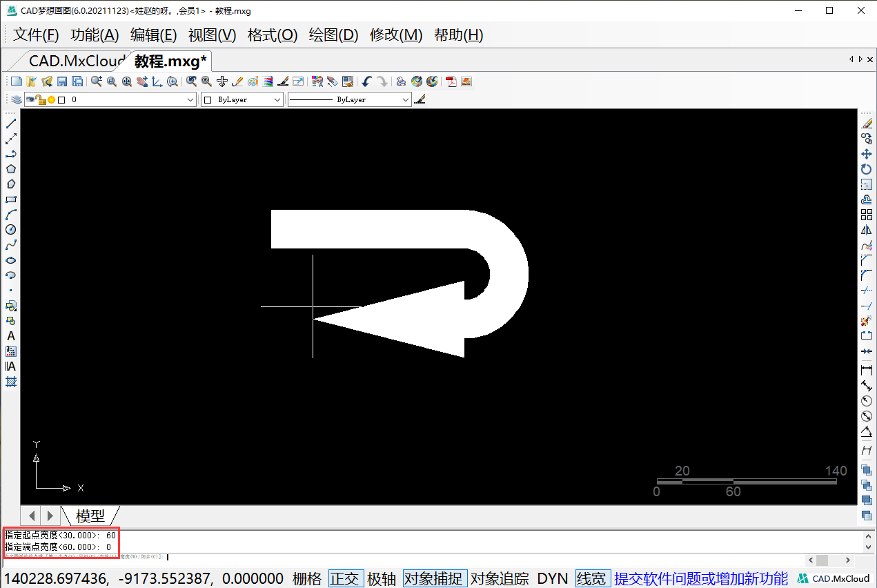
Task: Click the Explode tool
Action: (x=867, y=321)
